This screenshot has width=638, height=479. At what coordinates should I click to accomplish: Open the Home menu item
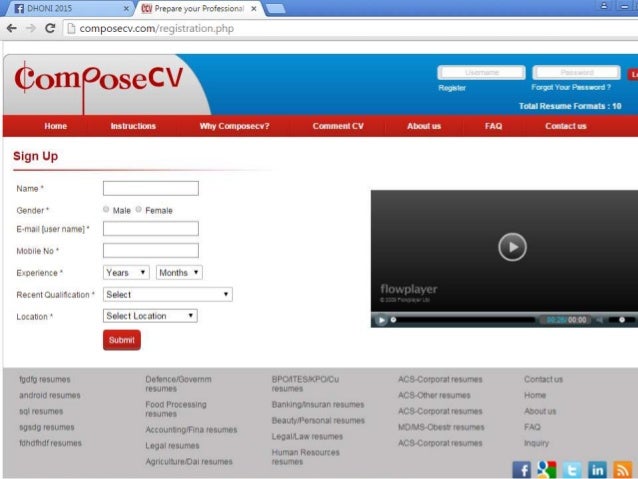coord(56,126)
